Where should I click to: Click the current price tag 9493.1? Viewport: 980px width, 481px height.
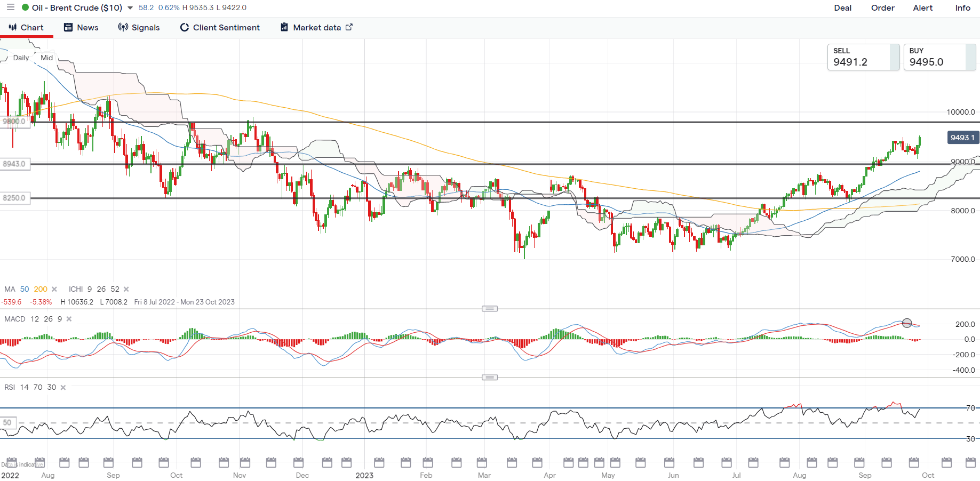tap(963, 138)
